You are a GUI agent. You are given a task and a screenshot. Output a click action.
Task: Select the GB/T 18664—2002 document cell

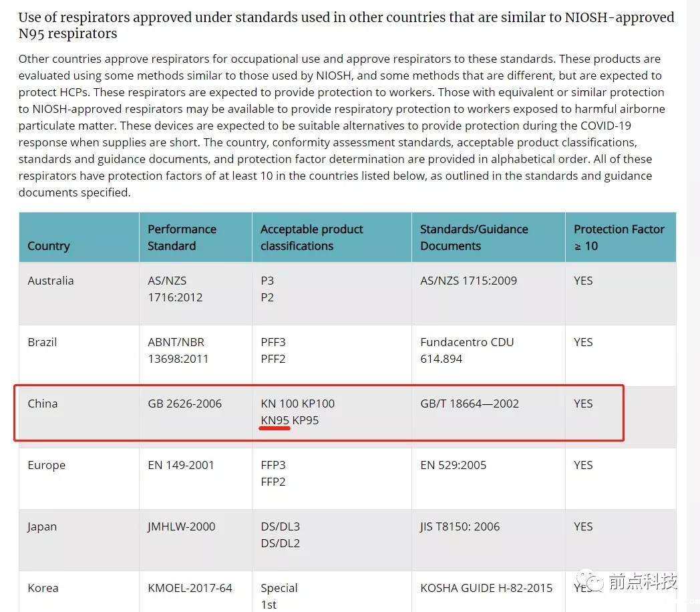[x=470, y=404]
